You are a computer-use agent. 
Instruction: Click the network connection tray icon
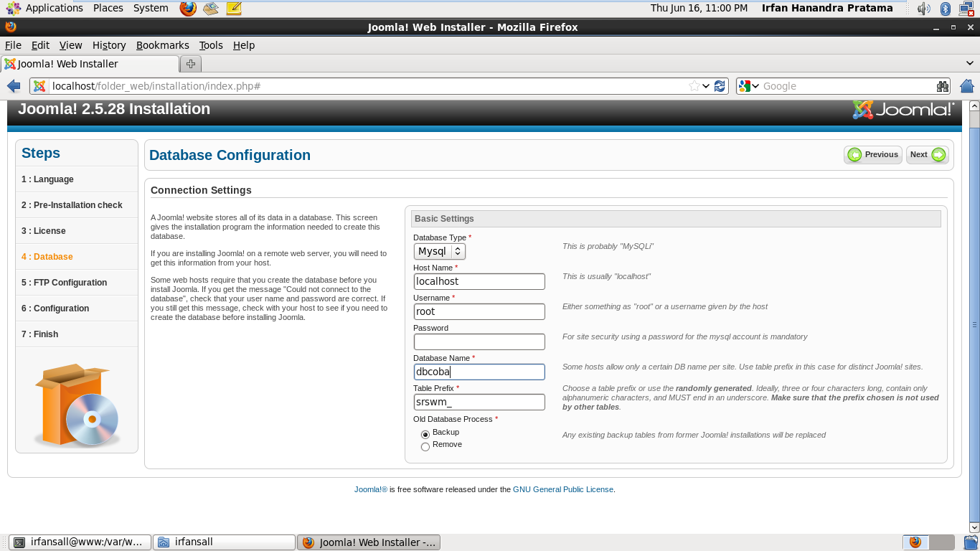[966, 9]
